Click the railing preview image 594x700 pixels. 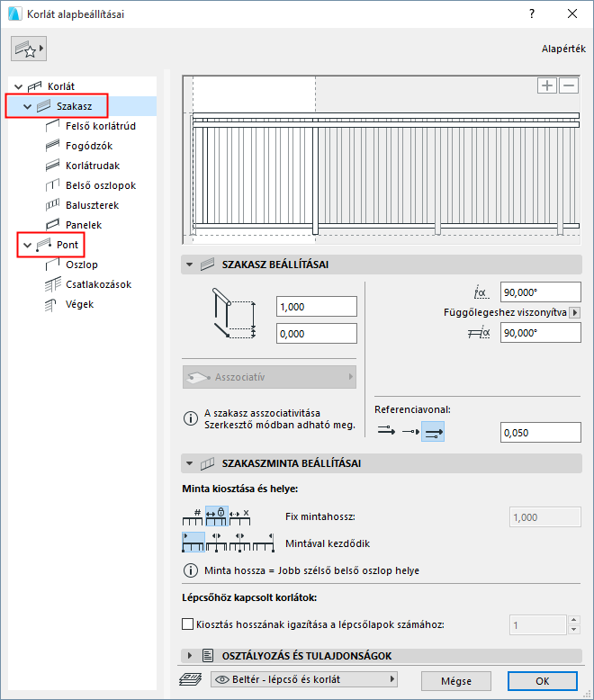click(x=382, y=160)
